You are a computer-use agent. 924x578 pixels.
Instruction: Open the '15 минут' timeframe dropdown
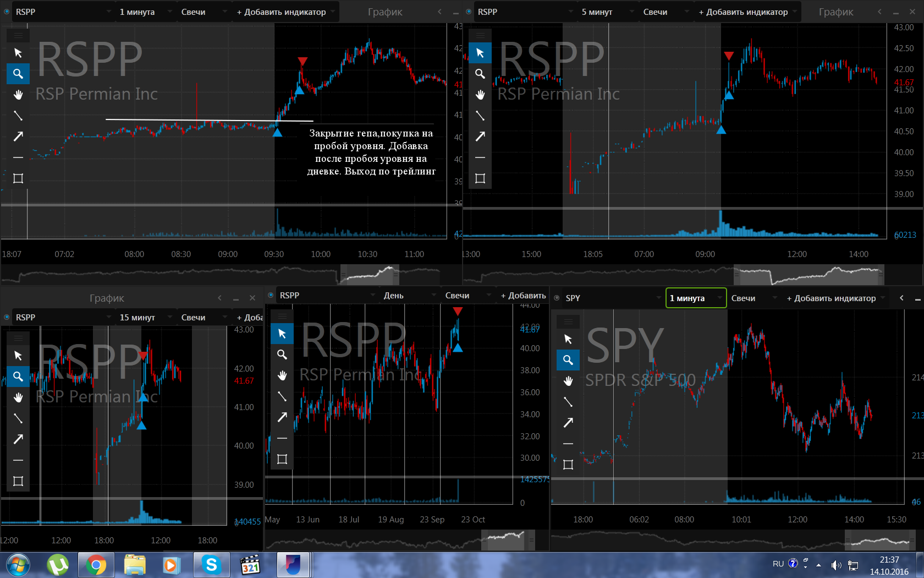145,317
